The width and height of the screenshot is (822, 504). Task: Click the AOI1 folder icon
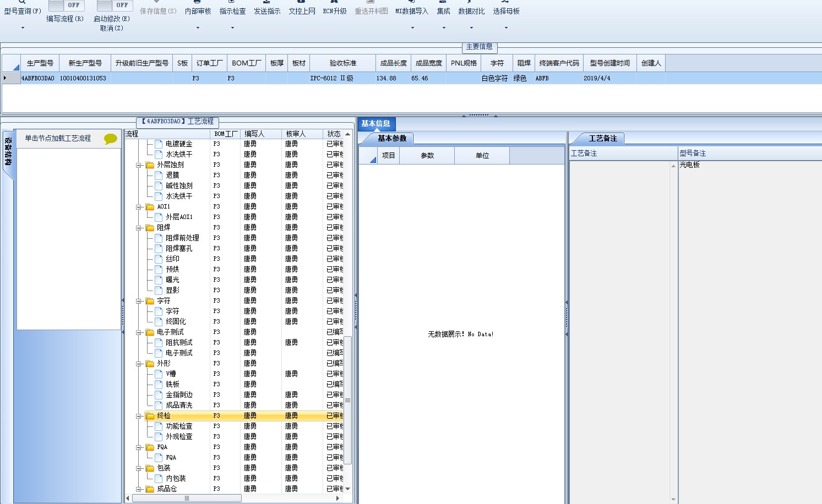tap(150, 207)
